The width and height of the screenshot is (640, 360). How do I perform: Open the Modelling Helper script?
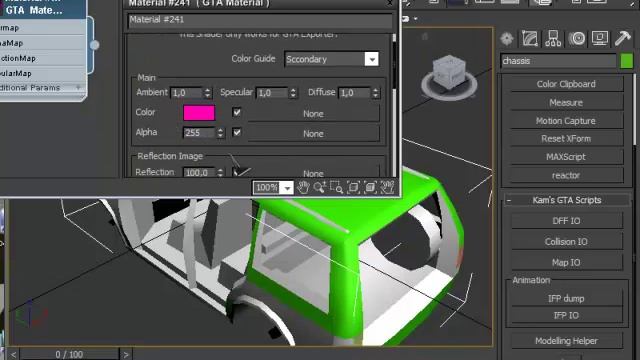coord(567,341)
